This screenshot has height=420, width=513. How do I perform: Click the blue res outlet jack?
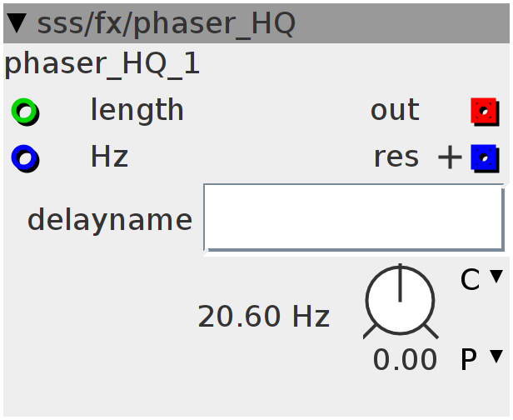tap(485, 158)
